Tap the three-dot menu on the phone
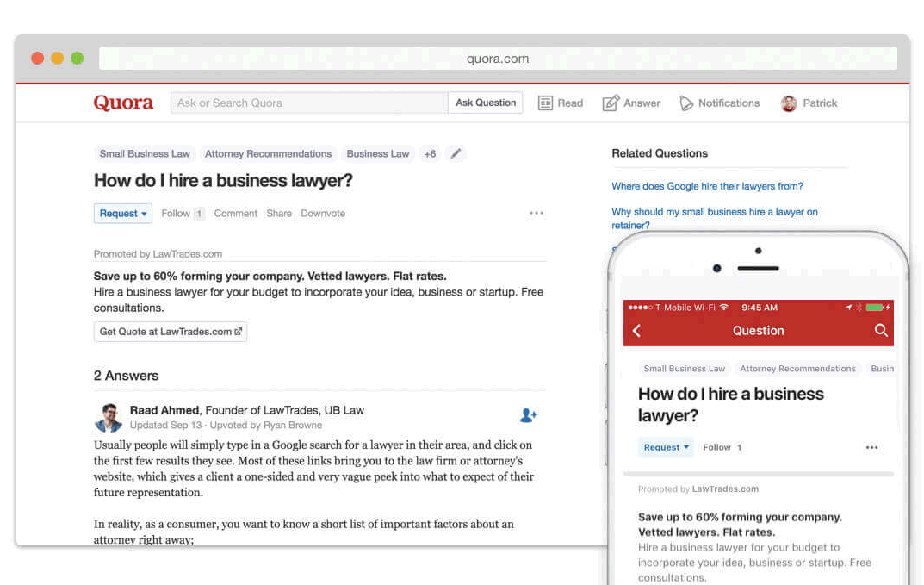 tap(871, 448)
